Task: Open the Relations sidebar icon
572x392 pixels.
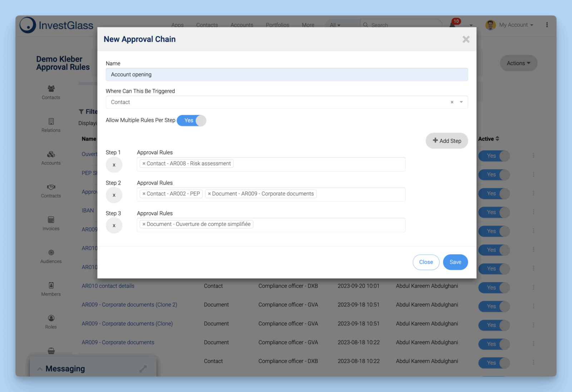Action: click(51, 122)
